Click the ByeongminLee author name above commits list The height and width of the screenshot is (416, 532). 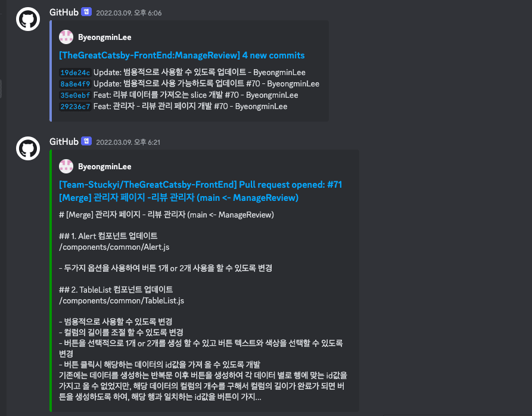point(104,38)
